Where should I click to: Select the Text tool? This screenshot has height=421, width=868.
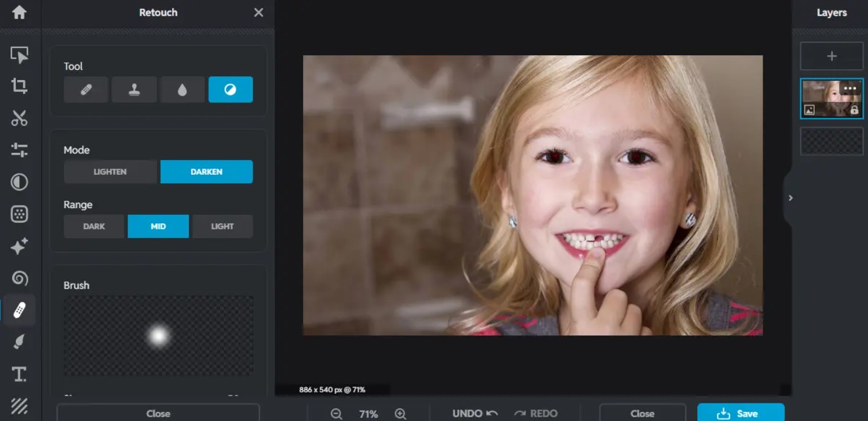pos(19,374)
